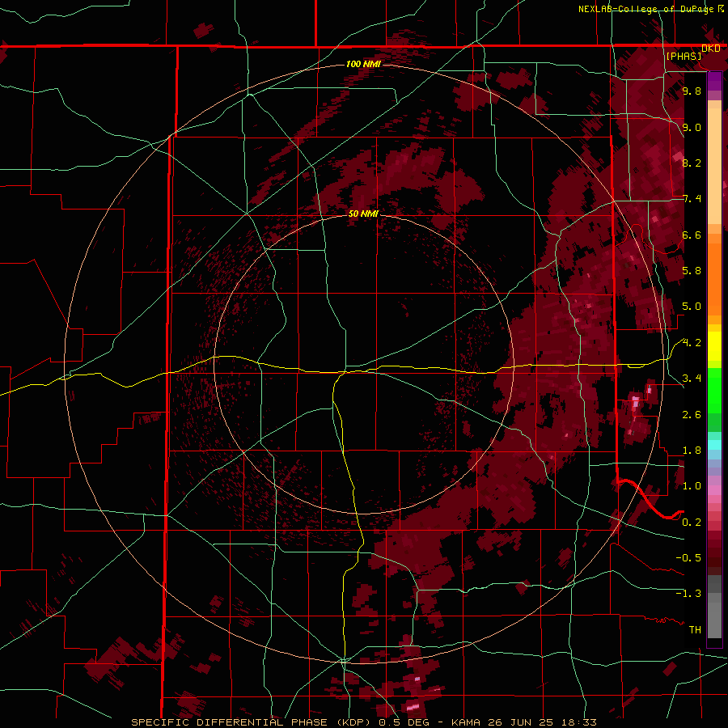Click the "TH" threshold label on the scale
Screen dimensions: 728x728
(x=695, y=629)
